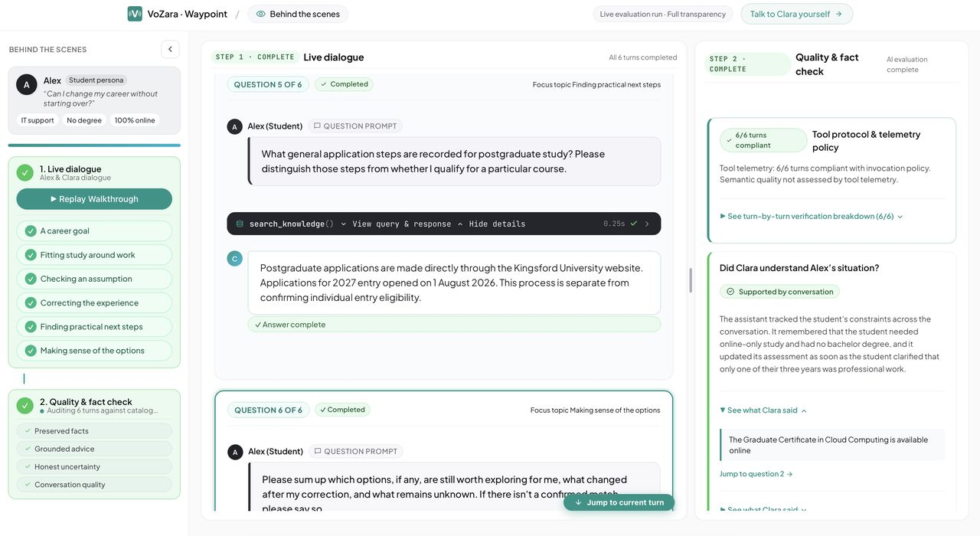Click Supported by conversation badge
This screenshot has width=980, height=536.
[x=779, y=292]
